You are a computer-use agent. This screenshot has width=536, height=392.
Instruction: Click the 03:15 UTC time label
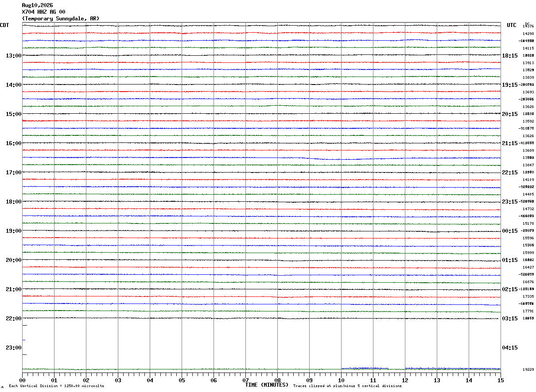pos(510,319)
